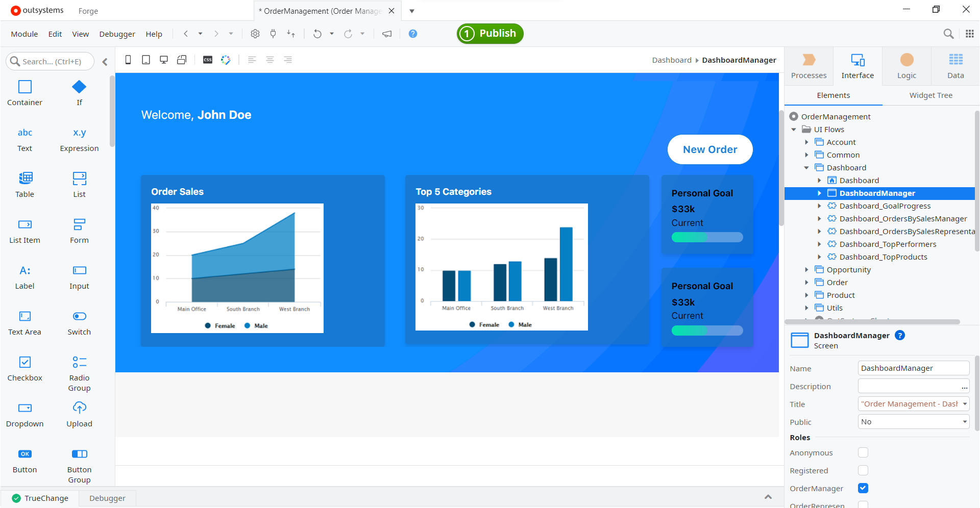Select the Container widget icon
The width and height of the screenshot is (980, 508).
pos(24,87)
